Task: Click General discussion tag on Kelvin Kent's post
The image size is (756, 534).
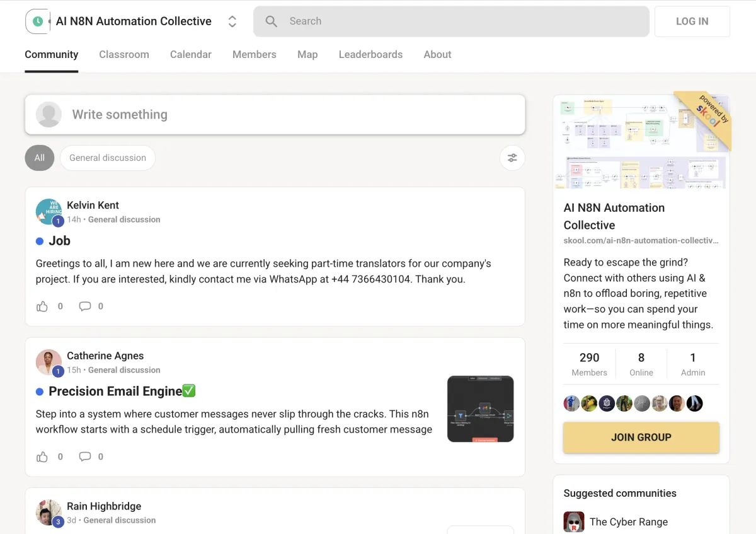Action: (124, 219)
